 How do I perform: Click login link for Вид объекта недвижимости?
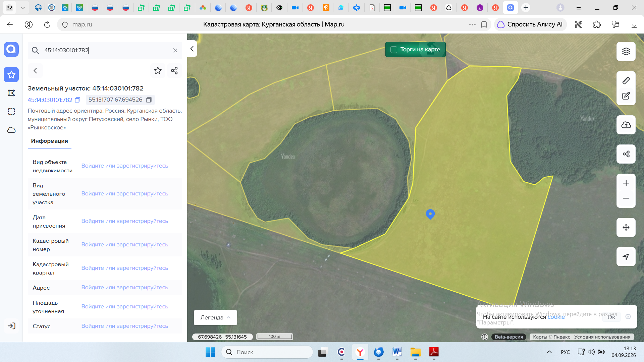tap(125, 166)
